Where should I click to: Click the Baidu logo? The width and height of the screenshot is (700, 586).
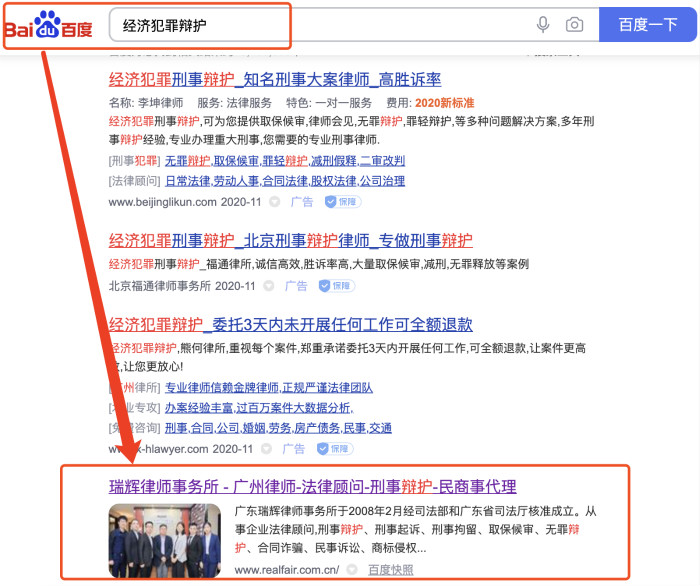(48, 25)
